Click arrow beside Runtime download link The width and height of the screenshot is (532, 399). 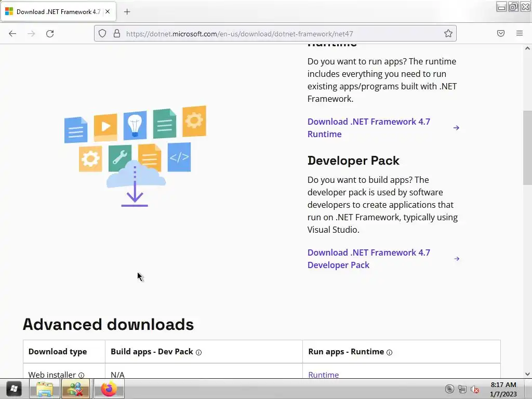[456, 128]
